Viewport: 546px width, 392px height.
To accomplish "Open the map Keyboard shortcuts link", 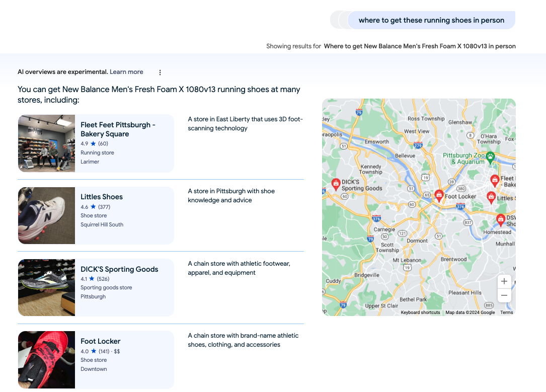I will click(x=420, y=312).
